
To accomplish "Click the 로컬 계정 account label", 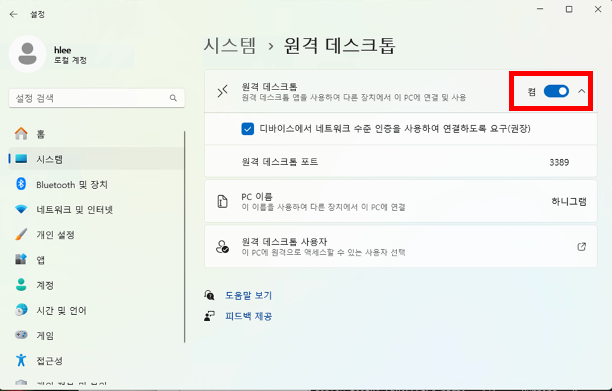I will [70, 60].
